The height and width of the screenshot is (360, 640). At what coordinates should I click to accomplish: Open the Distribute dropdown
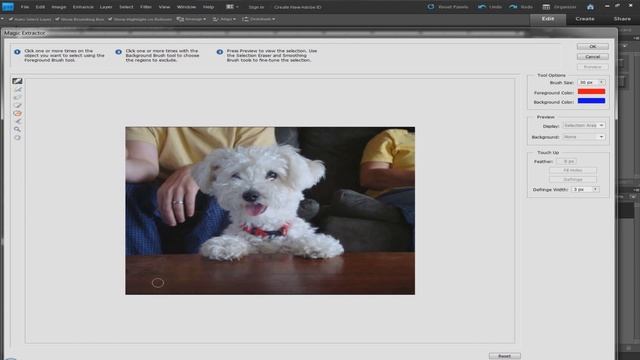(259, 19)
